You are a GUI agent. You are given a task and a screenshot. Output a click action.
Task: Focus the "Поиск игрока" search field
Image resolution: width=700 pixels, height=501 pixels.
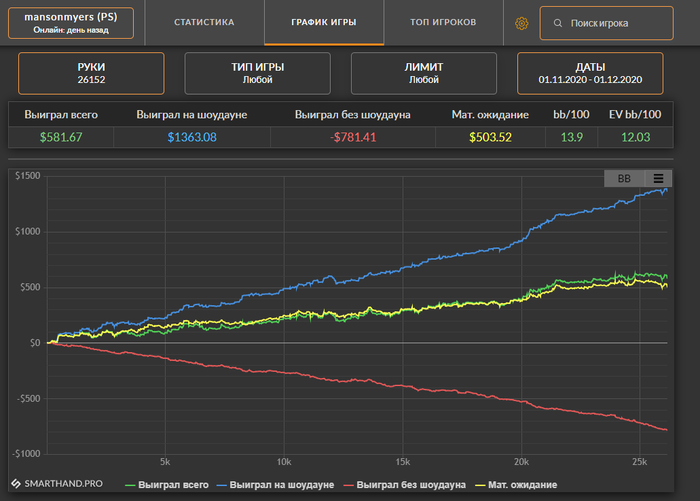[606, 23]
